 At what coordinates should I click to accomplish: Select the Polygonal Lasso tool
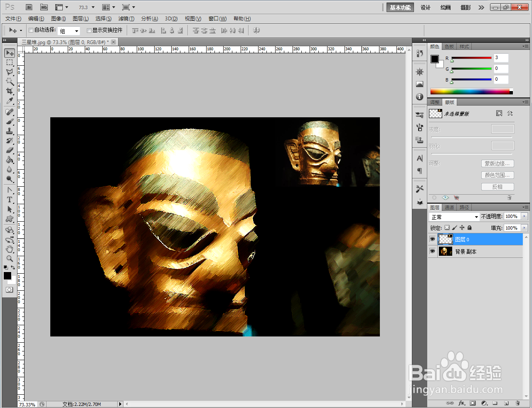(x=10, y=72)
